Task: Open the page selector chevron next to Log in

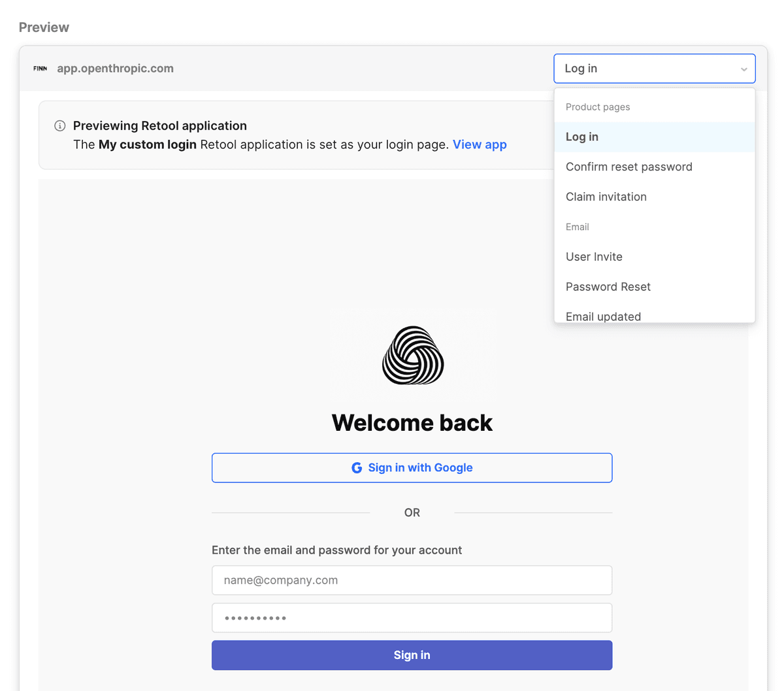Action: point(743,68)
